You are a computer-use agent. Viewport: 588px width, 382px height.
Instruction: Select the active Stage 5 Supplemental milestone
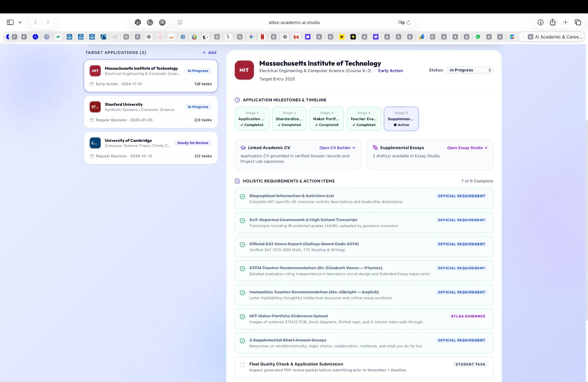pos(401,119)
